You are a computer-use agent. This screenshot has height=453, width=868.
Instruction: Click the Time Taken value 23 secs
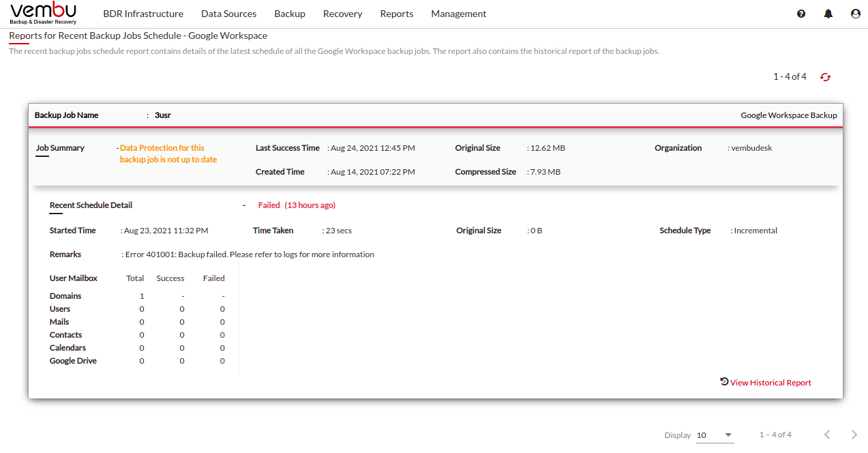pyautogui.click(x=339, y=231)
